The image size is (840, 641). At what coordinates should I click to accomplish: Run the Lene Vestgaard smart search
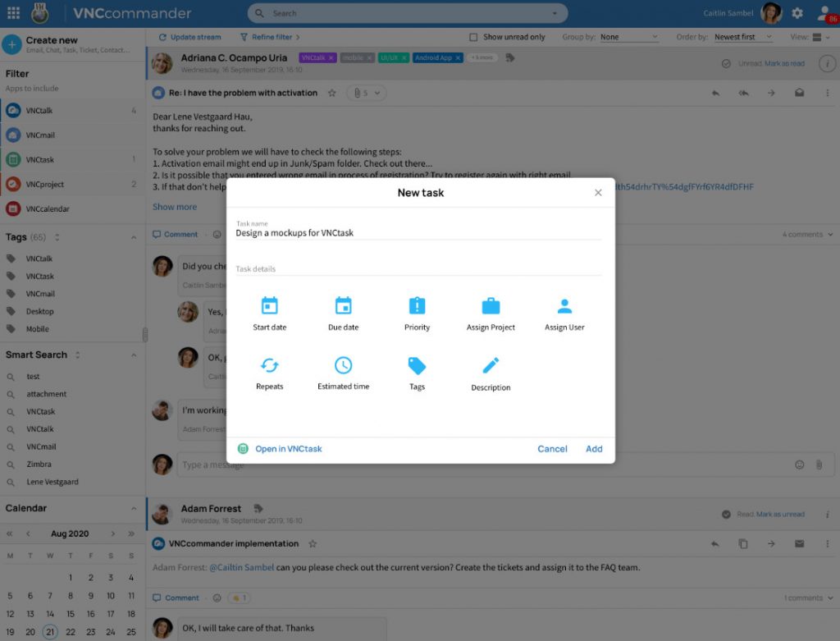(52, 482)
